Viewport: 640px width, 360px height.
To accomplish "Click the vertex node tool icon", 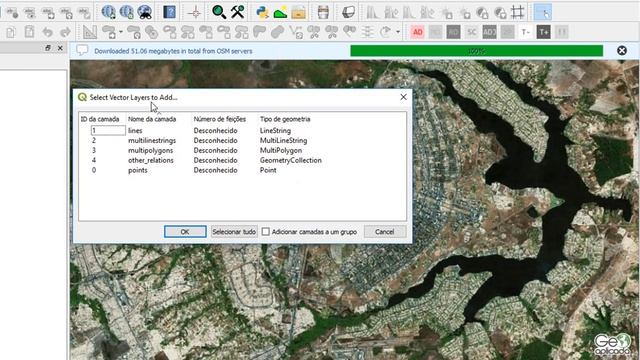I will [296, 32].
